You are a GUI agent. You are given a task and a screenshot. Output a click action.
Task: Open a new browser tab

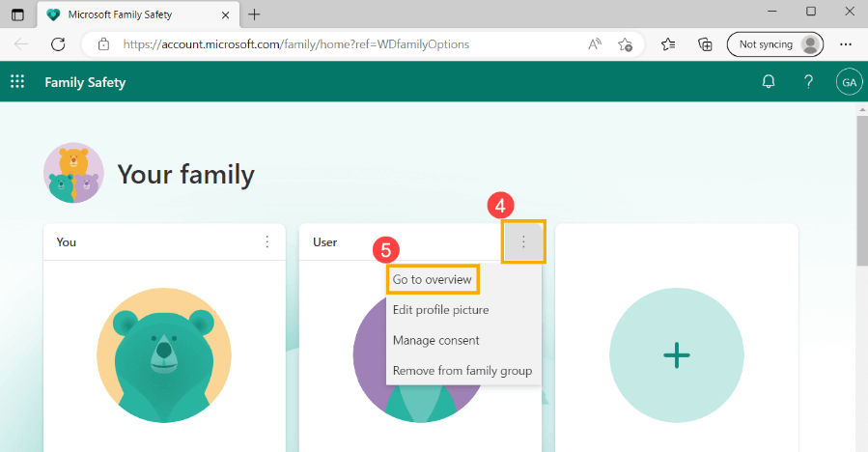click(x=254, y=14)
